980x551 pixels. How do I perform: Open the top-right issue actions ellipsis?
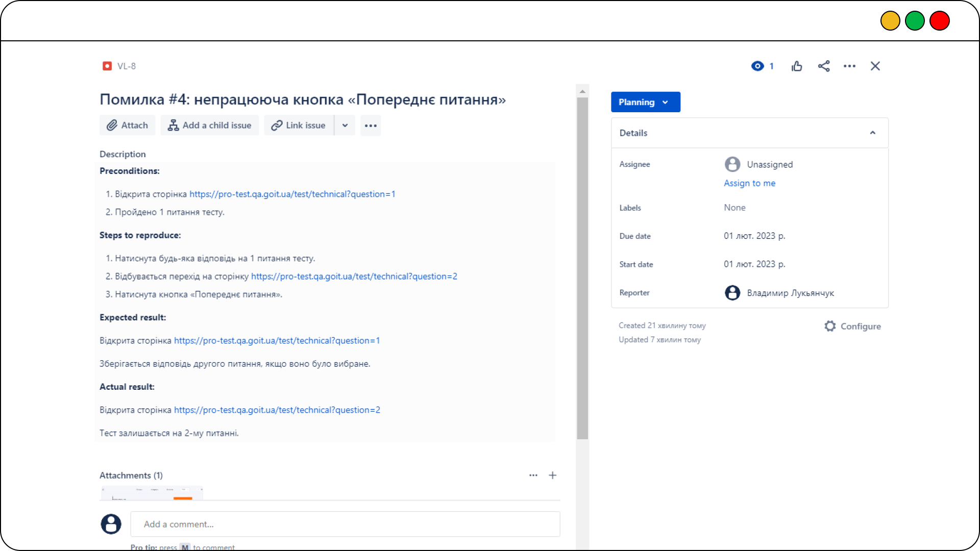point(849,66)
